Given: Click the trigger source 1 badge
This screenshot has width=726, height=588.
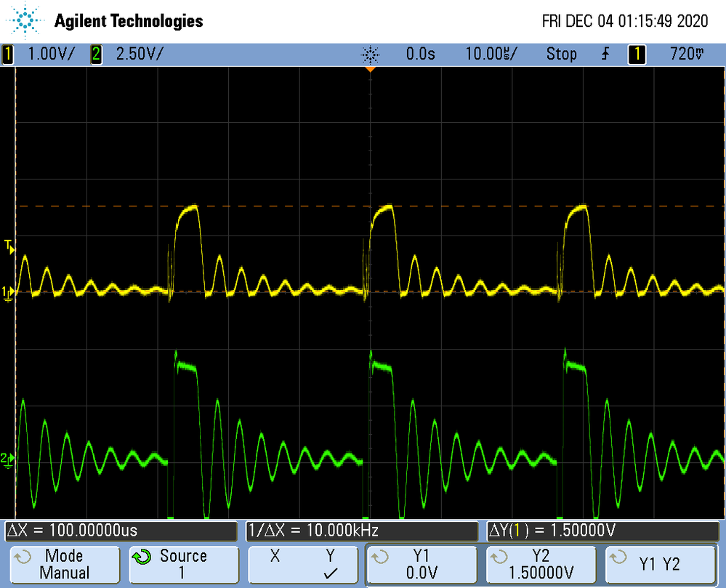Looking at the screenshot, I should tap(637, 55).
